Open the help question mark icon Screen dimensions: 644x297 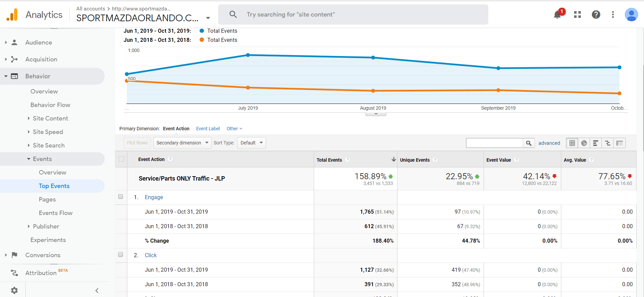click(596, 15)
